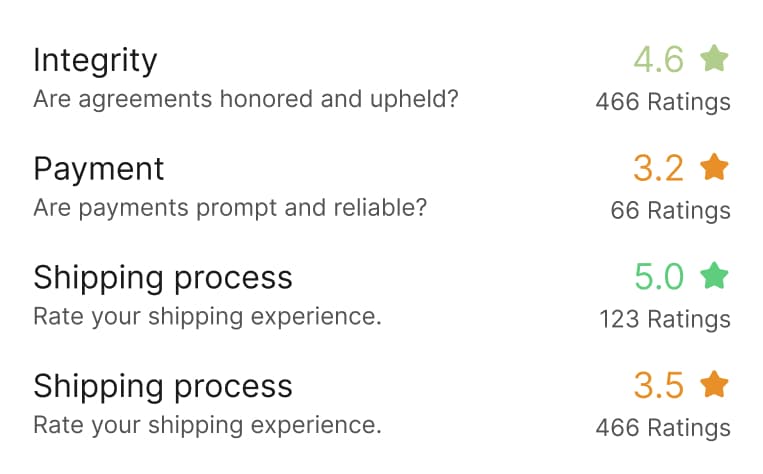Click the 3.5 shipping score
Image resolution: width=763 pixels, height=474 pixels.
(x=658, y=385)
